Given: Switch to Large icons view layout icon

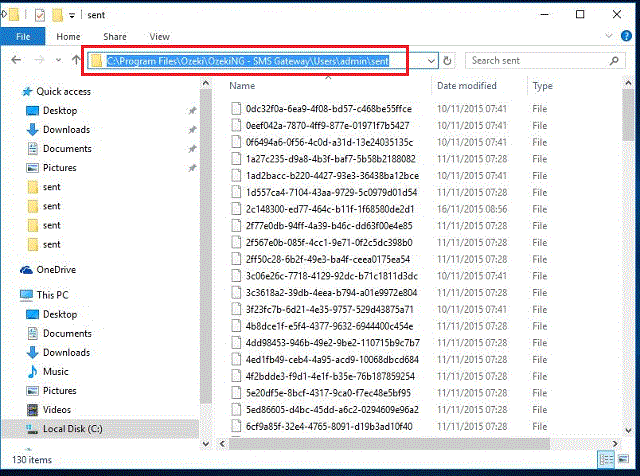Looking at the screenshot, I should point(624,460).
